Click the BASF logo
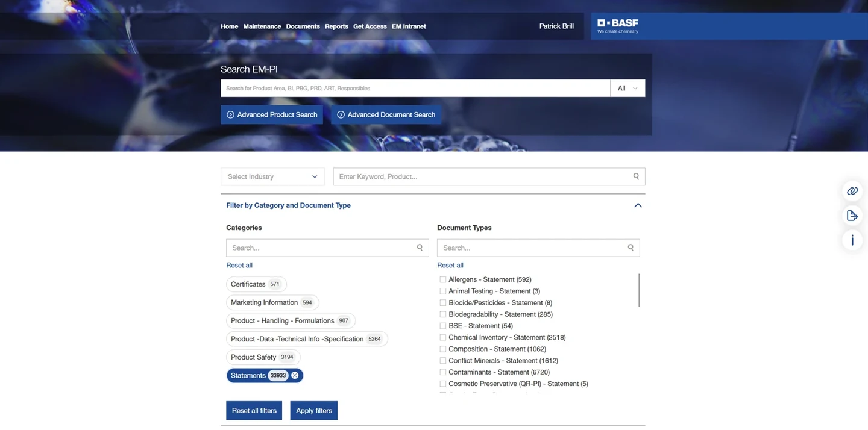This screenshot has width=868, height=430. point(618,26)
